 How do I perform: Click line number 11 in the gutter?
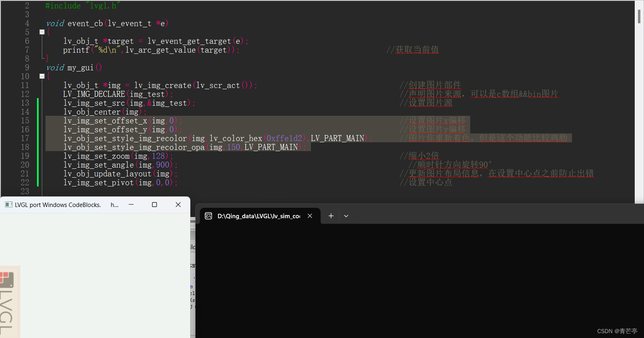click(x=25, y=85)
